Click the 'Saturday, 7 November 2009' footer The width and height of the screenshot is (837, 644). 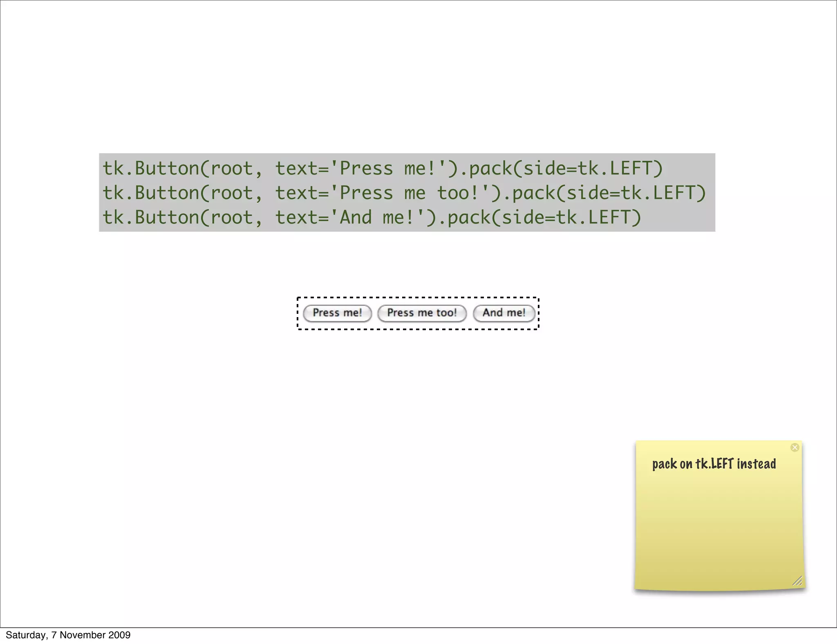point(68,635)
